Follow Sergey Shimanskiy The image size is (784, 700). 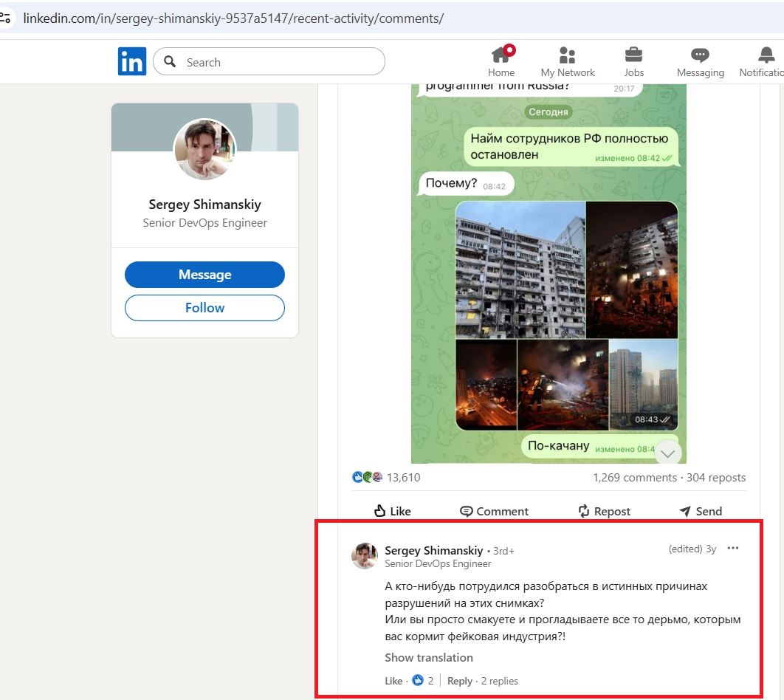pyautogui.click(x=204, y=308)
